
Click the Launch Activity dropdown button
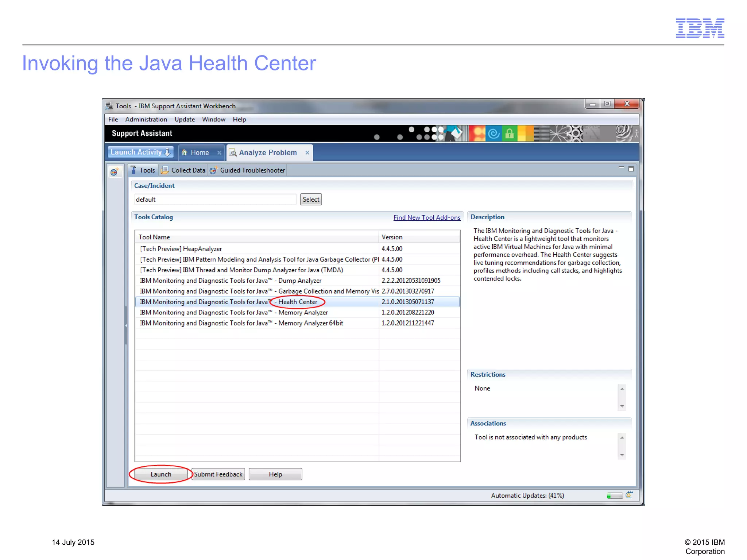coord(140,152)
